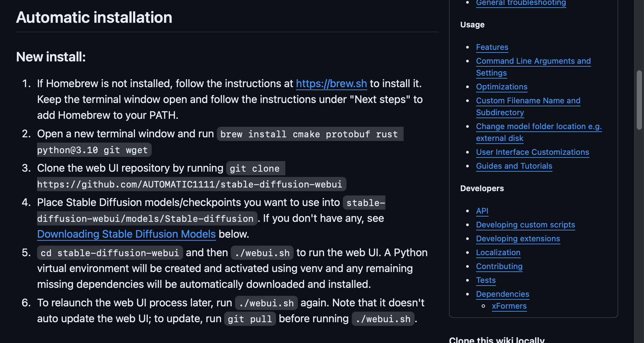Open User Interface Customizations page
The image size is (644, 343).
point(532,152)
